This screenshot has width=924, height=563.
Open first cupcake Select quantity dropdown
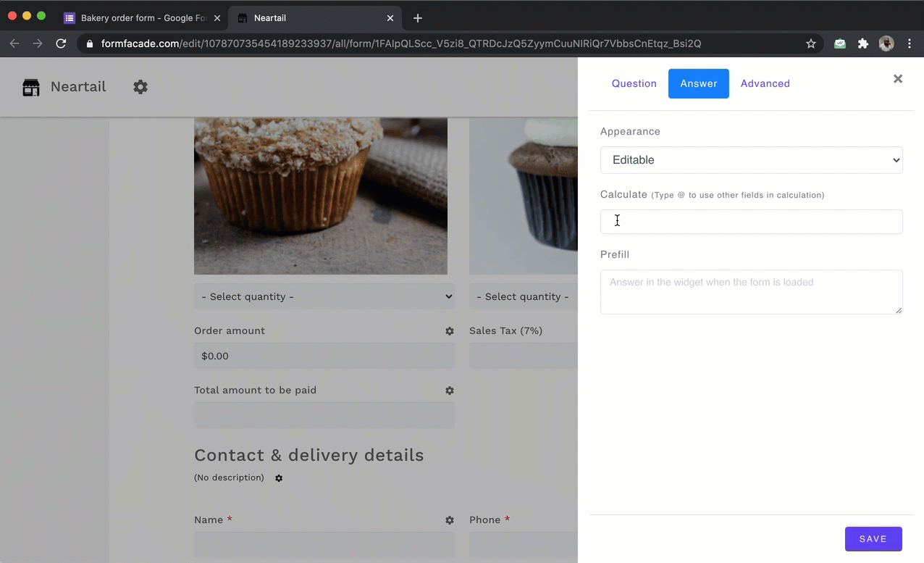pyautogui.click(x=324, y=296)
